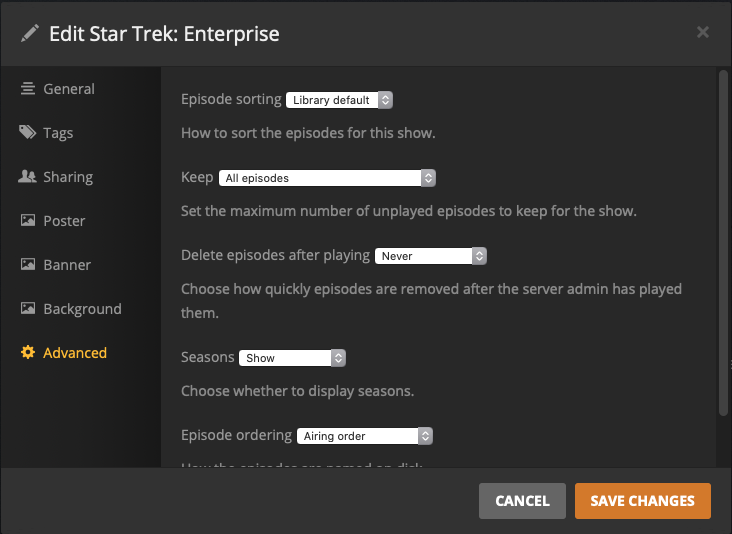Switch to the Sharing tab label
The image size is (732, 534).
tap(68, 177)
